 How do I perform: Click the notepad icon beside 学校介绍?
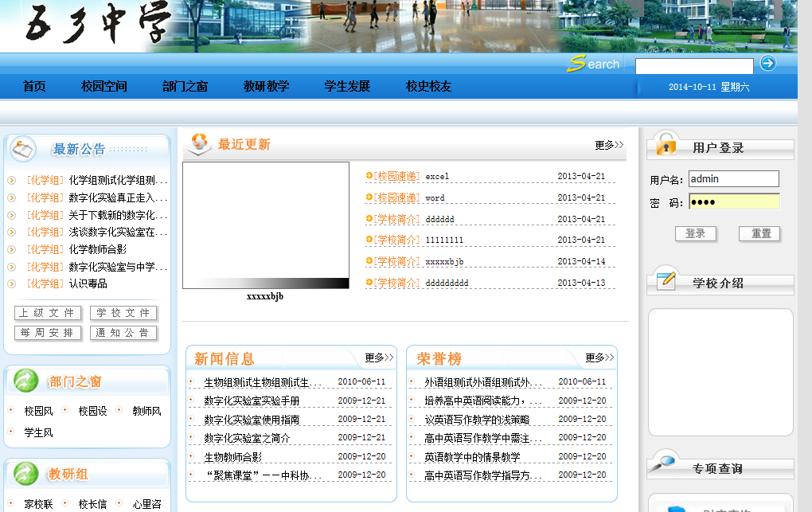coord(666,280)
